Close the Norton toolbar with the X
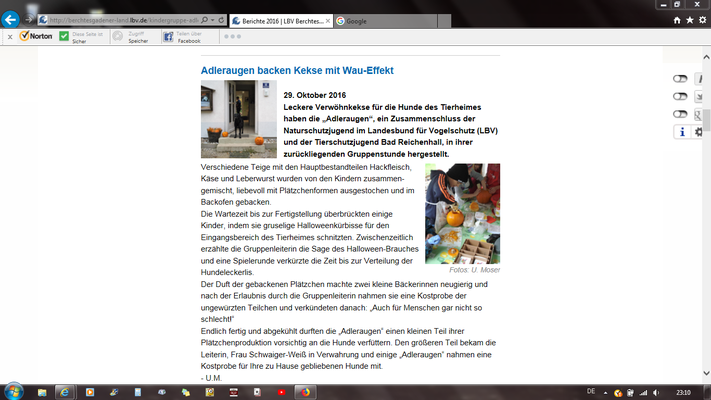Image resolution: width=711 pixels, height=400 pixels. 10,37
